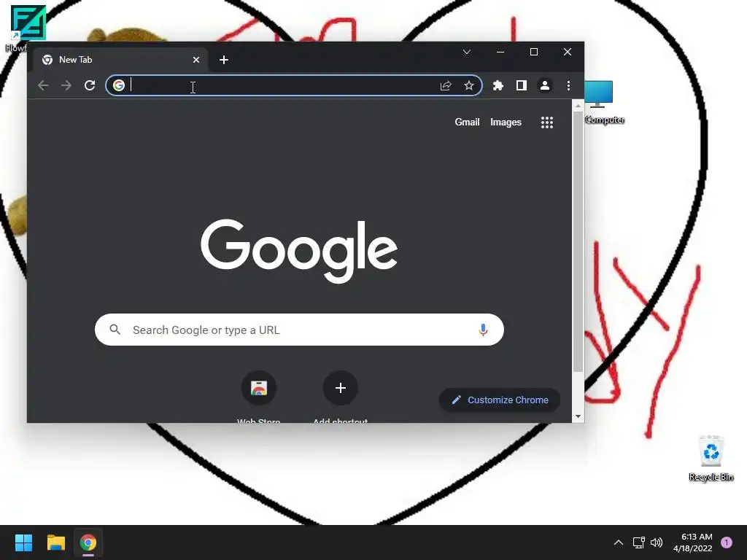Click the scrollbar up arrow
This screenshot has height=560, width=747.
[578, 106]
